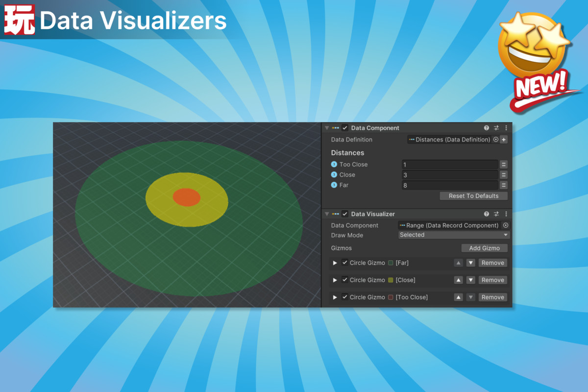This screenshot has width=588, height=392.
Task: Remove the [Far] Circle Gizmo
Action: coord(492,263)
